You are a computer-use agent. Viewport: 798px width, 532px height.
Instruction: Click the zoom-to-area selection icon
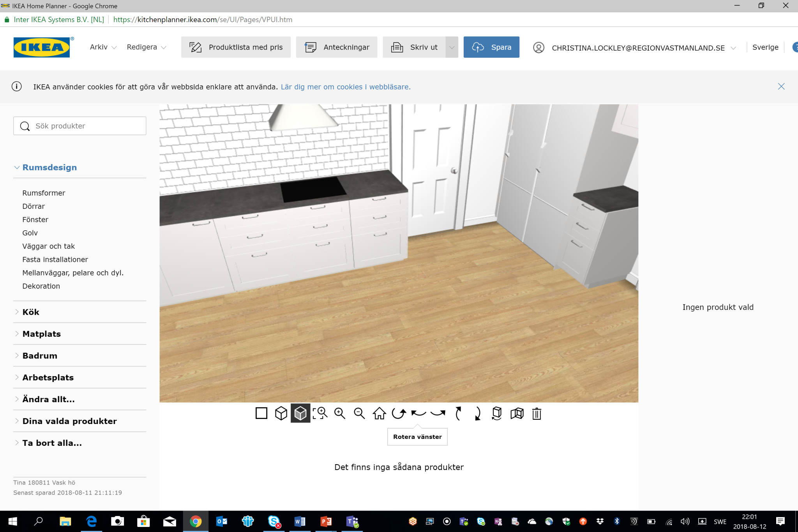(320, 413)
